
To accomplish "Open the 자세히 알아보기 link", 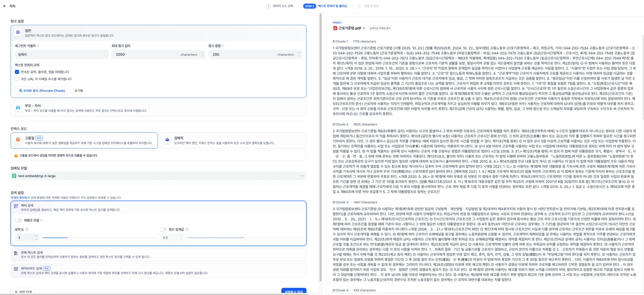I will click(x=20, y=198).
